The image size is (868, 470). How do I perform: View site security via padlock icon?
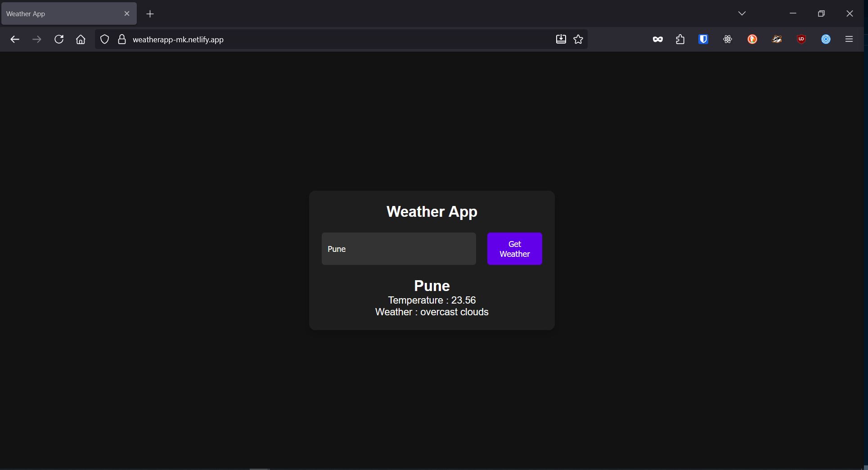[121, 39]
